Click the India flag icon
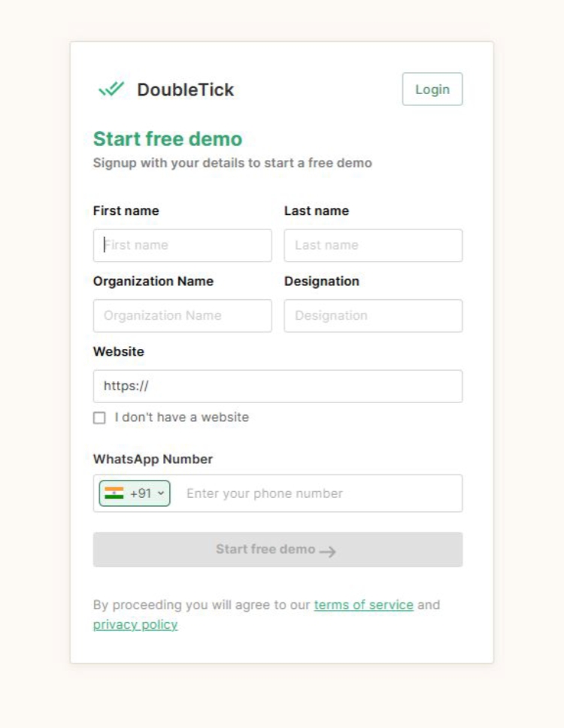This screenshot has width=564, height=728. (114, 493)
